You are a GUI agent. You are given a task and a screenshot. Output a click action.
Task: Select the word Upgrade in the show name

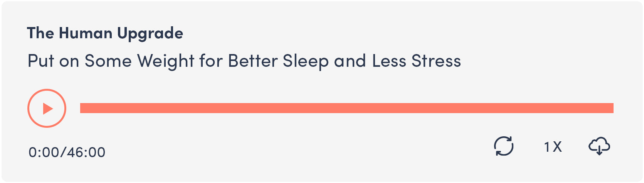(x=150, y=34)
